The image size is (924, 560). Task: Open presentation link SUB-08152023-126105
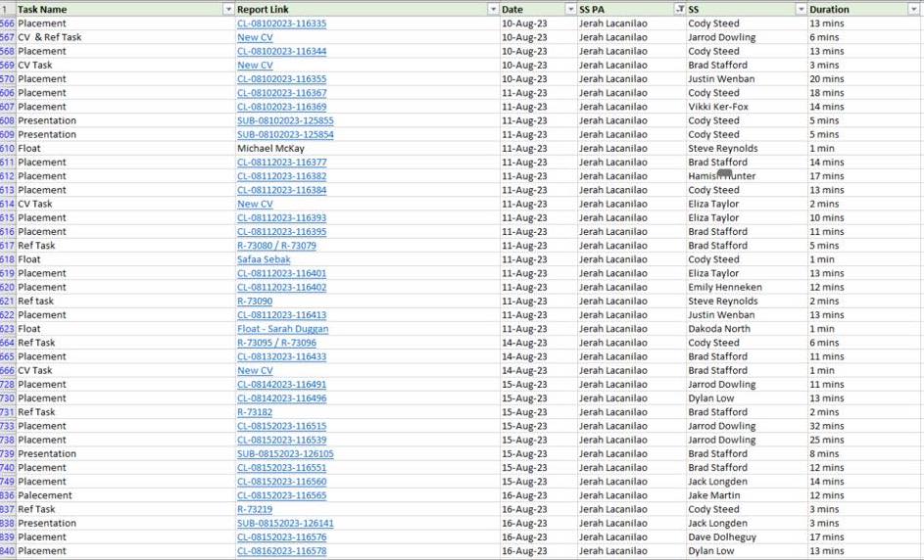tap(285, 454)
